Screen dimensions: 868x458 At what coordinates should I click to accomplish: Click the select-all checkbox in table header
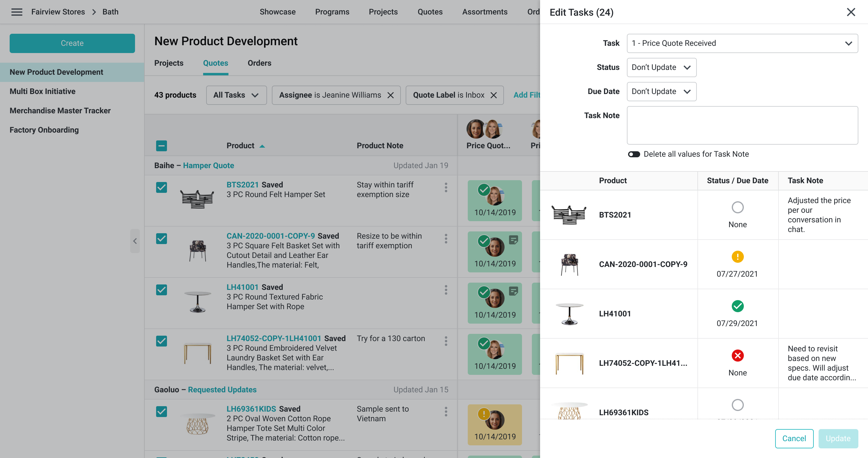(162, 146)
